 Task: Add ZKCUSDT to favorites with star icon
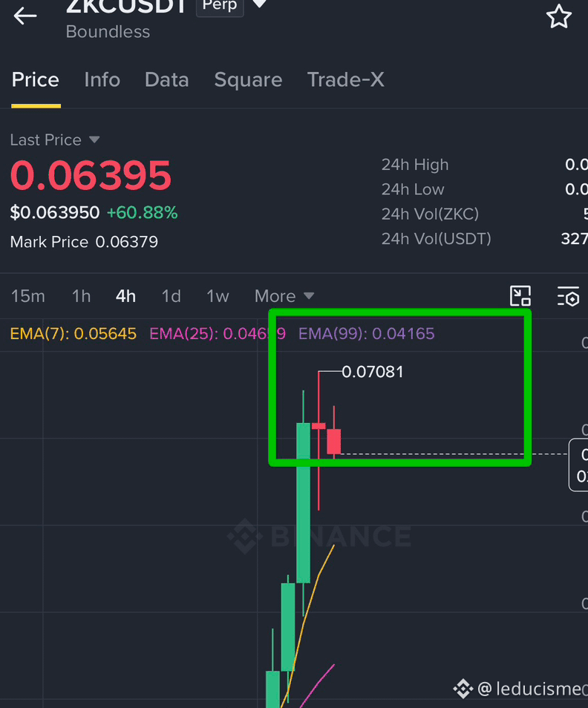click(558, 17)
